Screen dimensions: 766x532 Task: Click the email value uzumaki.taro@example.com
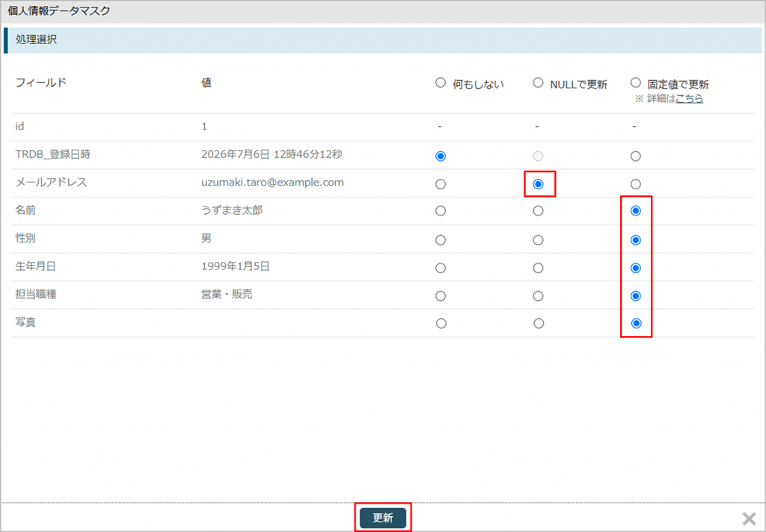[x=272, y=183]
